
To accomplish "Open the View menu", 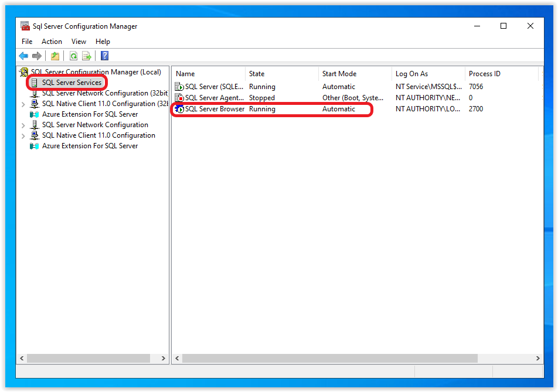I will tap(79, 42).
